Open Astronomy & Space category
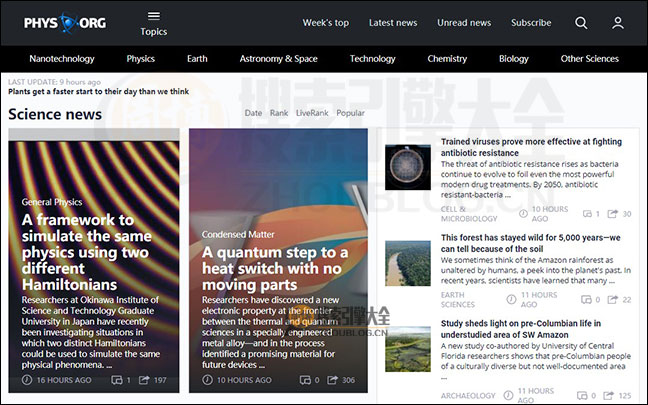 278,59
